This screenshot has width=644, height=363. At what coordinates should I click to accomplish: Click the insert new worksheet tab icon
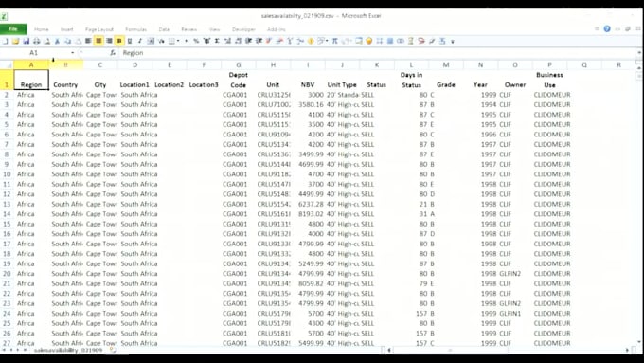coord(113,350)
